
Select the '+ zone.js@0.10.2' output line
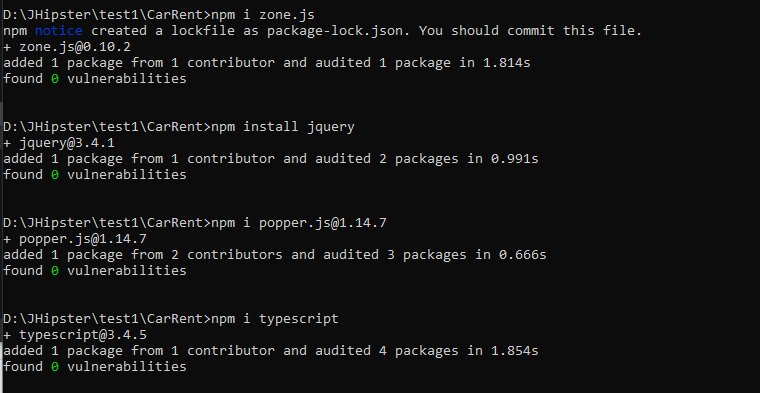[67, 47]
